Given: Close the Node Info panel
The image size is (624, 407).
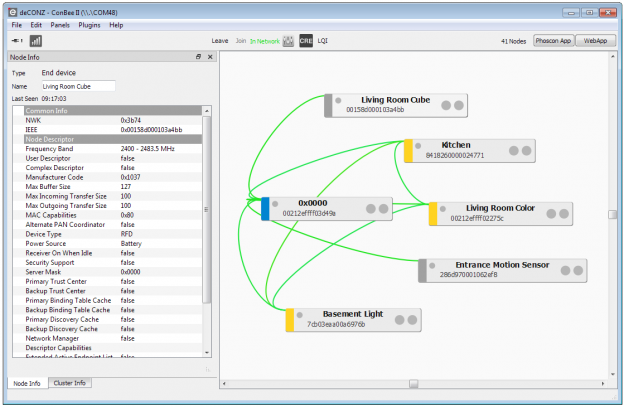Looking at the screenshot, I should 209,57.
